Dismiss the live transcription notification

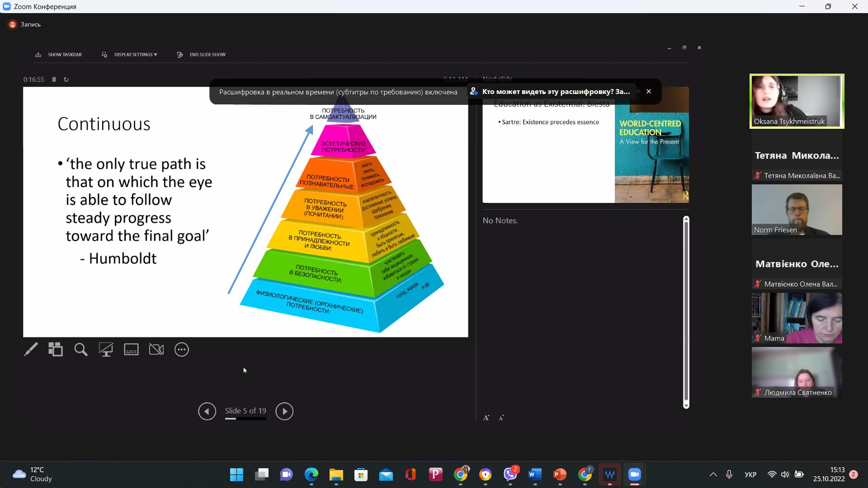coord(649,91)
